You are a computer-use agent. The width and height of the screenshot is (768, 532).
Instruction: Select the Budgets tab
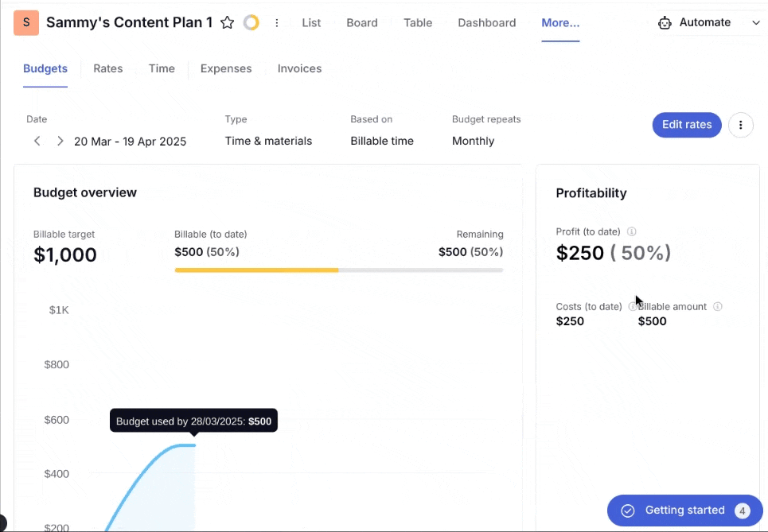pos(45,68)
